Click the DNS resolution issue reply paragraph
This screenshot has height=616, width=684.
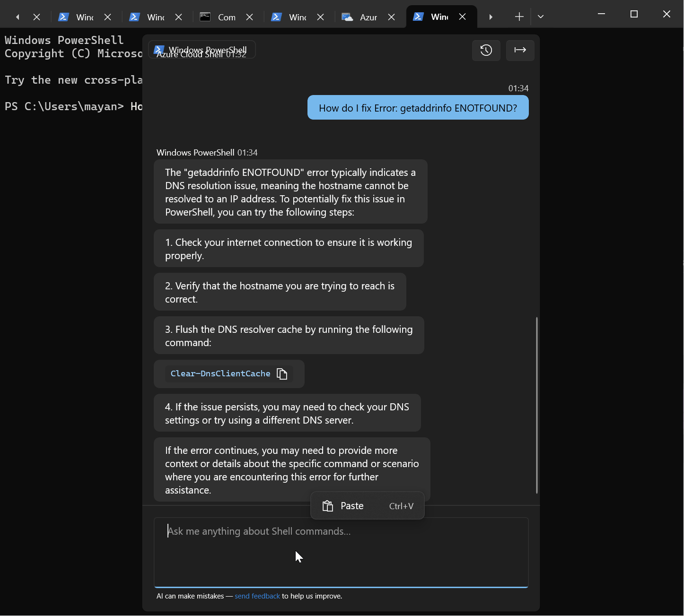pos(290,192)
